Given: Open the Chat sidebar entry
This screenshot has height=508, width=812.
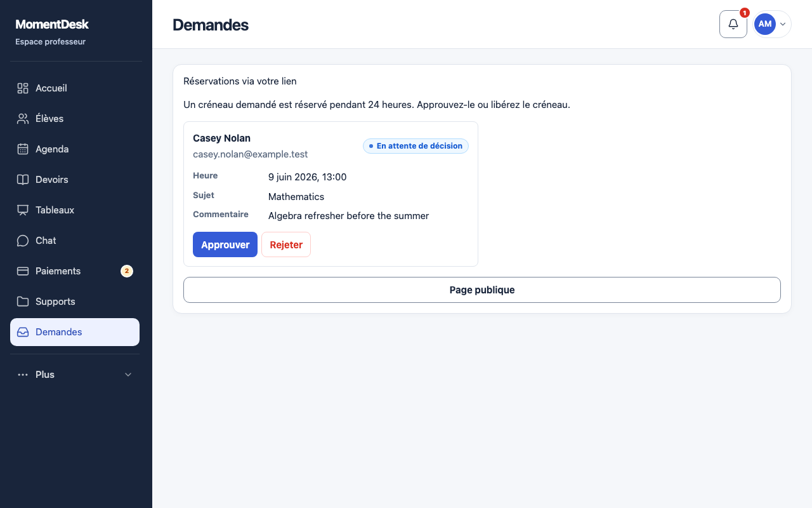Looking at the screenshot, I should [75, 241].
